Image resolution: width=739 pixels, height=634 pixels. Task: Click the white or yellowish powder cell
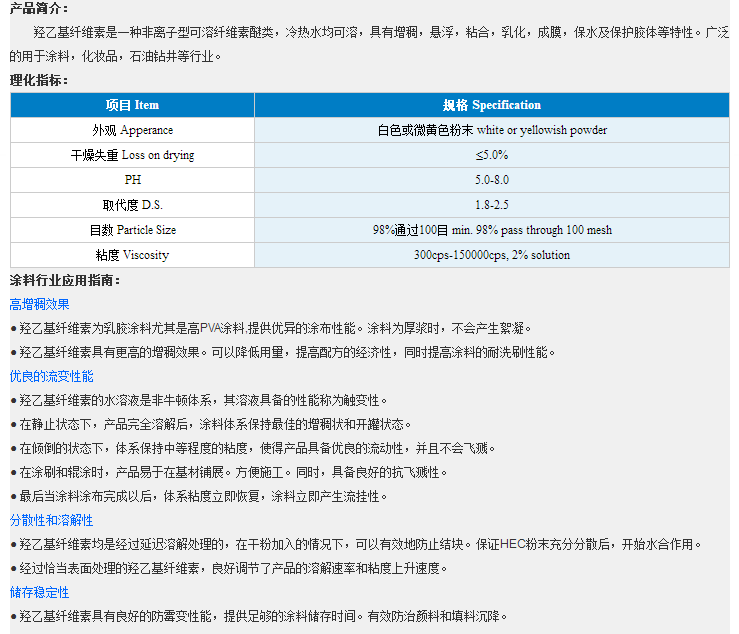tap(491, 130)
